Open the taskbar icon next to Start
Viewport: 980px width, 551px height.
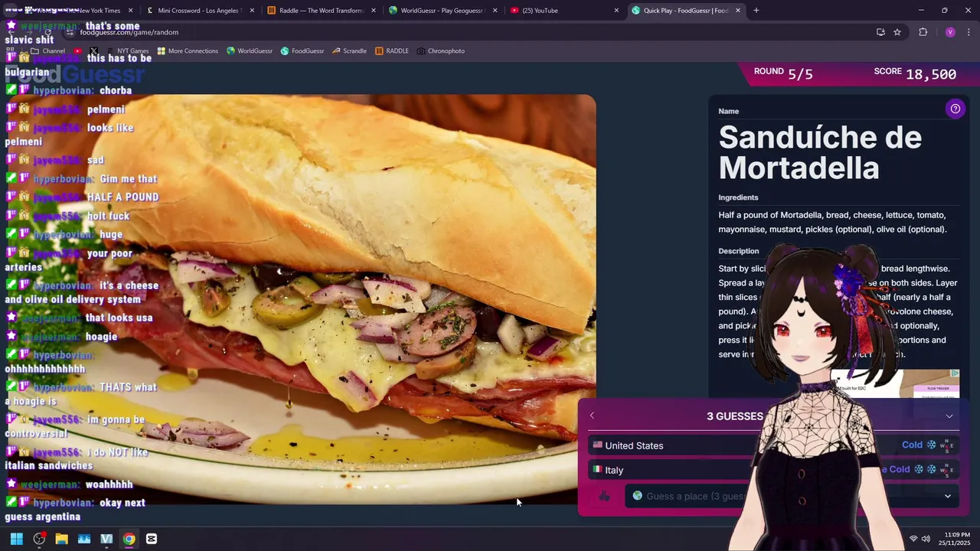pos(39,539)
